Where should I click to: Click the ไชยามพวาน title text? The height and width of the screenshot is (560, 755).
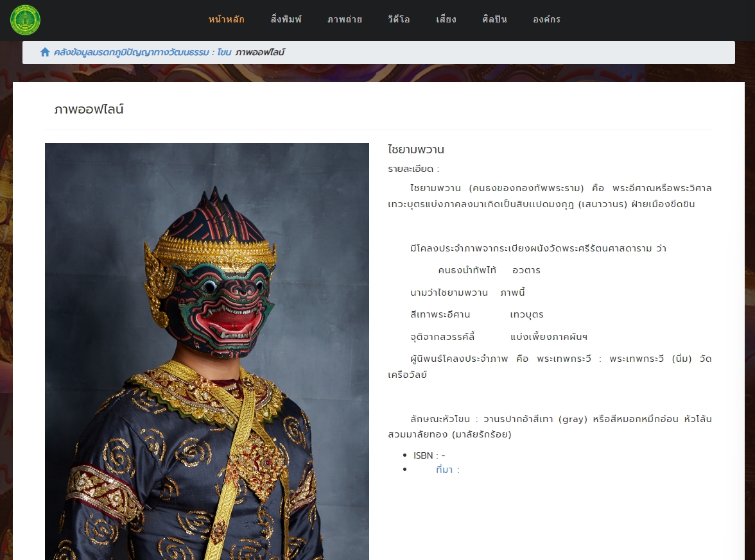(416, 149)
